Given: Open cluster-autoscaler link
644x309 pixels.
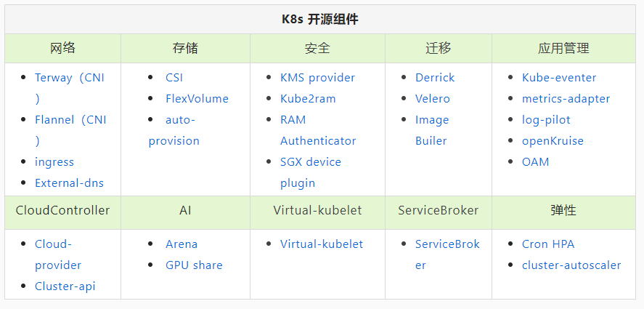Looking at the screenshot, I should [x=571, y=265].
